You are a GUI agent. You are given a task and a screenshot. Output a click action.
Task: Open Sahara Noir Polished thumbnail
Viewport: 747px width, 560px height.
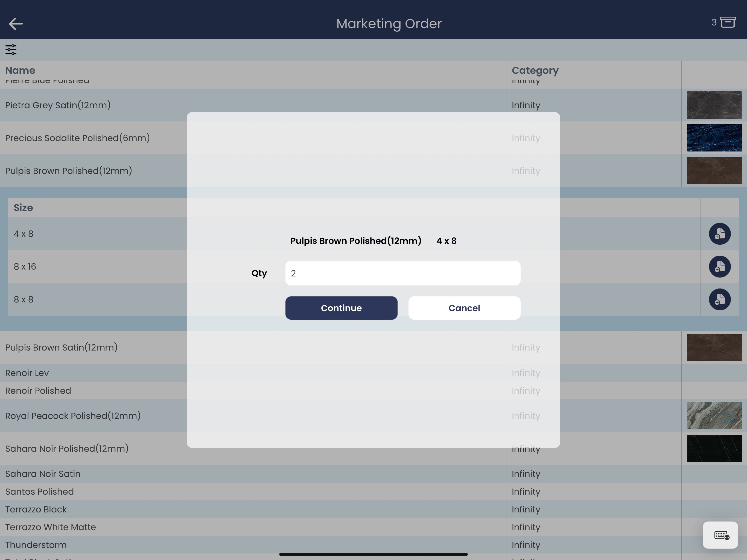[x=714, y=448]
